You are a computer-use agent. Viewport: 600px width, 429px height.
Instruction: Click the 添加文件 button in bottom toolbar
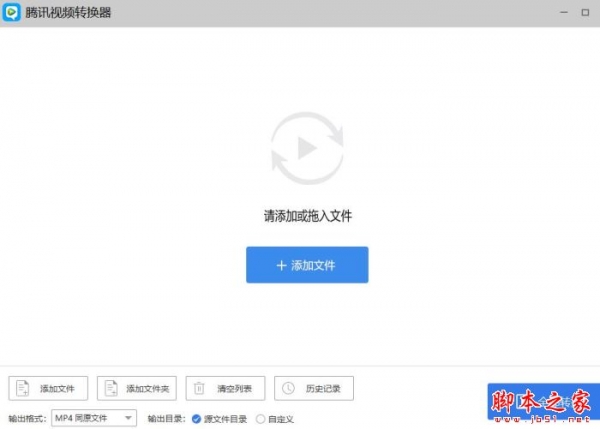point(48,388)
